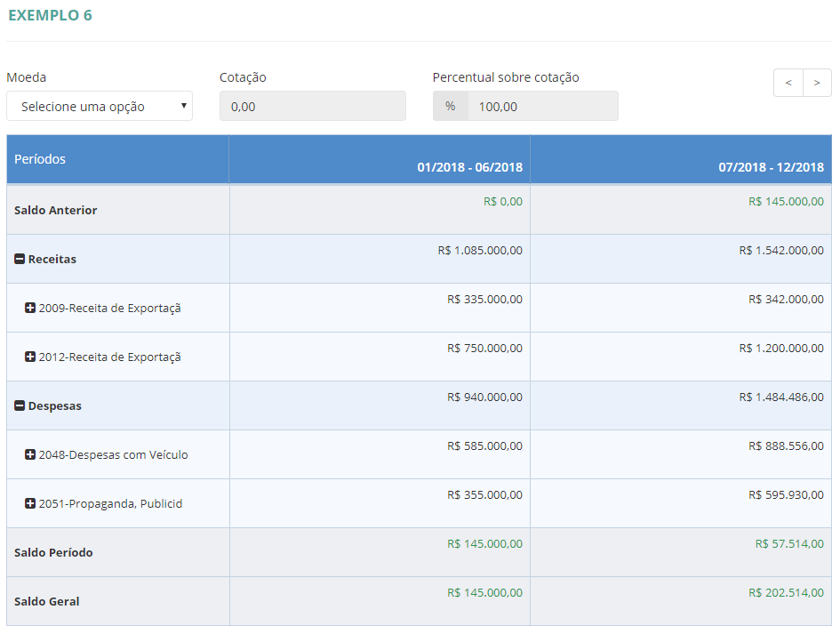Click the percent sign addon
The height and width of the screenshot is (634, 840).
(x=451, y=107)
